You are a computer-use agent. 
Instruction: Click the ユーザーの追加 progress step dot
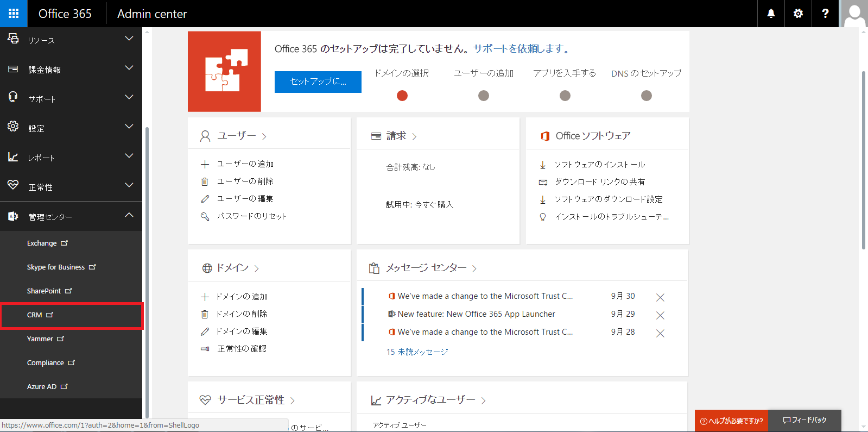coord(484,96)
